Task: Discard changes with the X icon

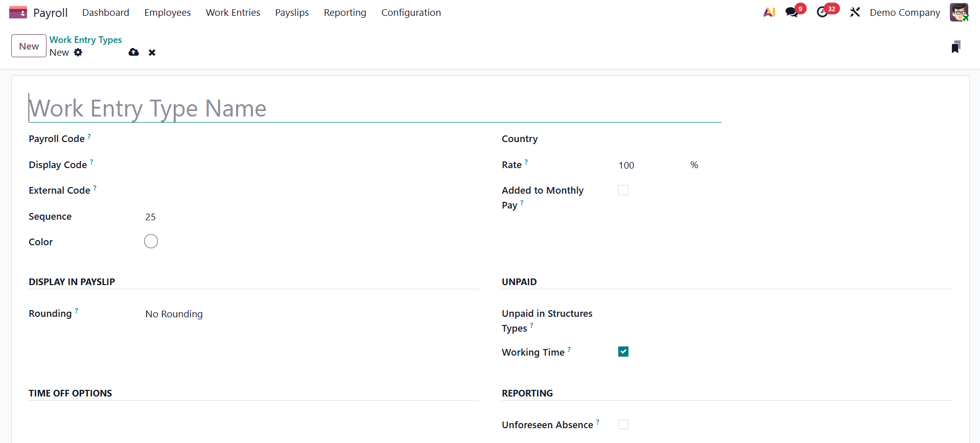Action: 152,52
